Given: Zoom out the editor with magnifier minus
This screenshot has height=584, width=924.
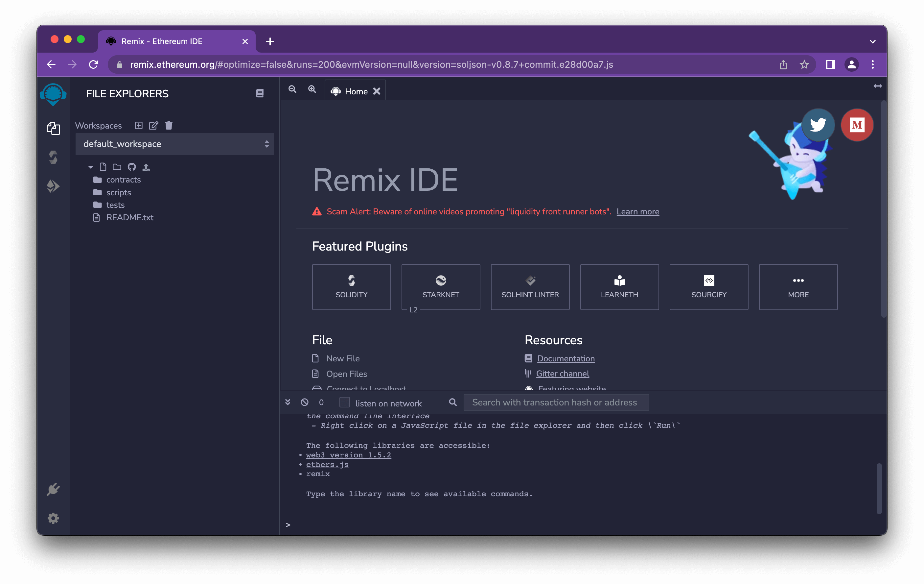Looking at the screenshot, I should (x=292, y=89).
